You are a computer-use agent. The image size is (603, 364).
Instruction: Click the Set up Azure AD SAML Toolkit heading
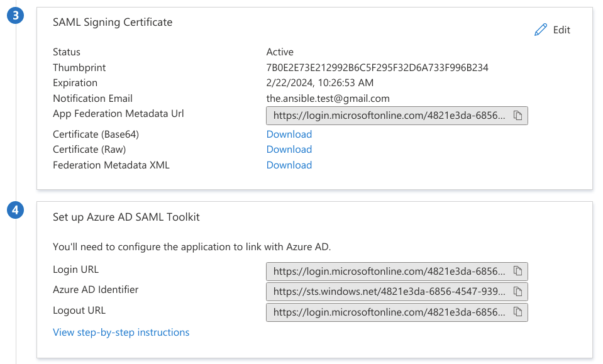tap(126, 217)
